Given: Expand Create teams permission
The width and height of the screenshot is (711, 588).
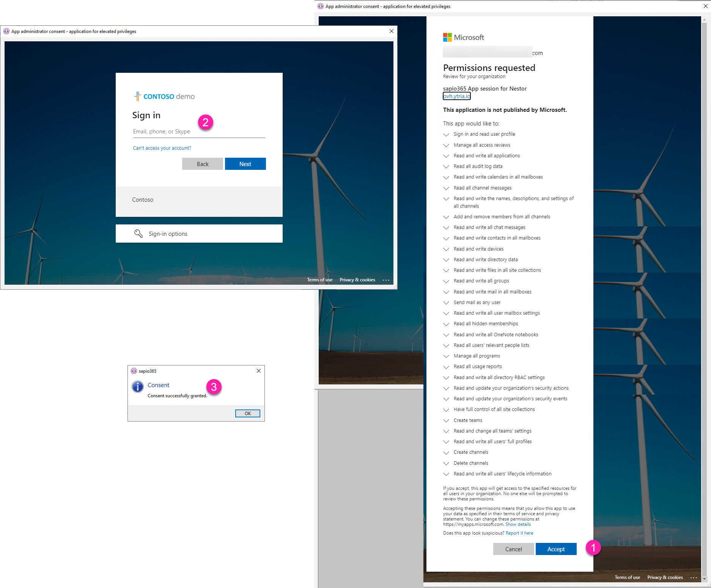Looking at the screenshot, I should (446, 420).
